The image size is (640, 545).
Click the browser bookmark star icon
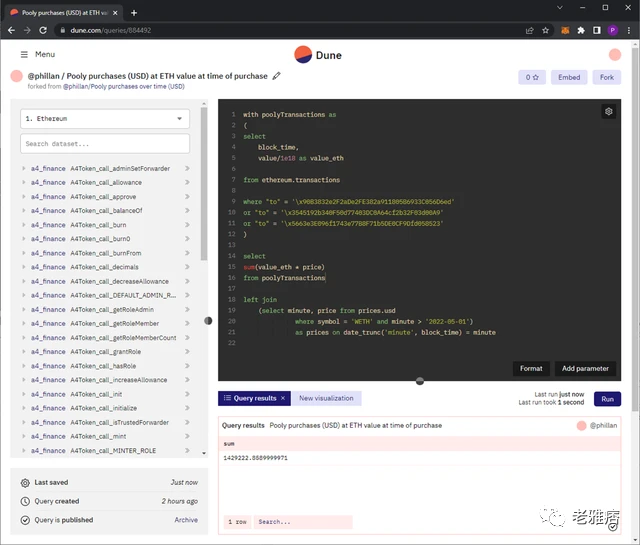545,30
